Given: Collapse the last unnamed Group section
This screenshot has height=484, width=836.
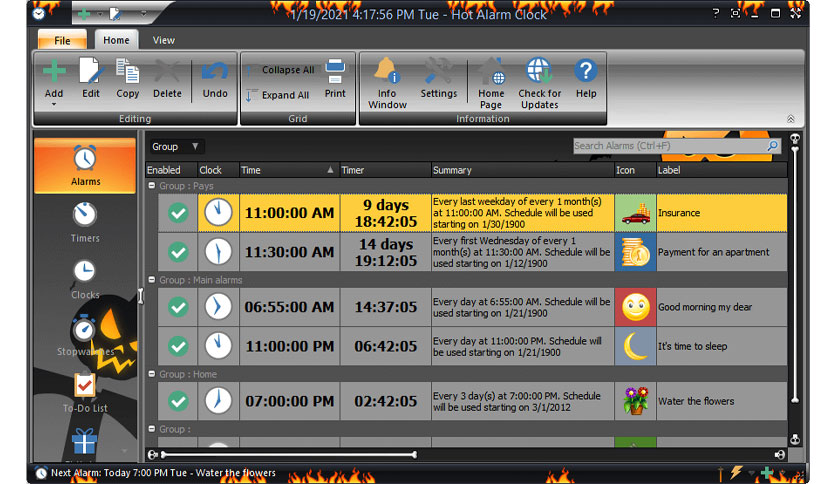Looking at the screenshot, I should click(x=152, y=429).
